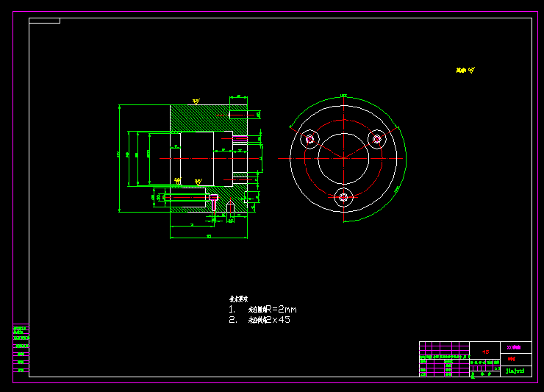
Task: Select the inner bore circle of the flange view
Action: (x=343, y=159)
